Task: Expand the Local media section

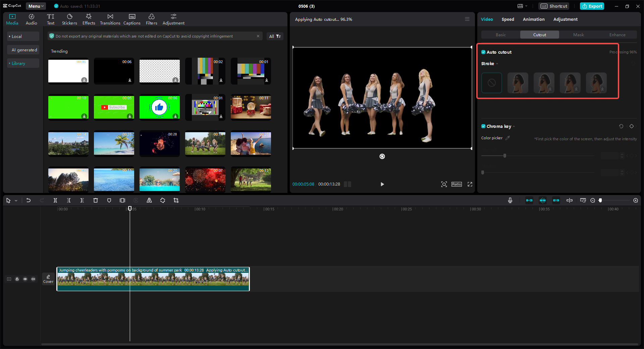Action: pos(17,36)
